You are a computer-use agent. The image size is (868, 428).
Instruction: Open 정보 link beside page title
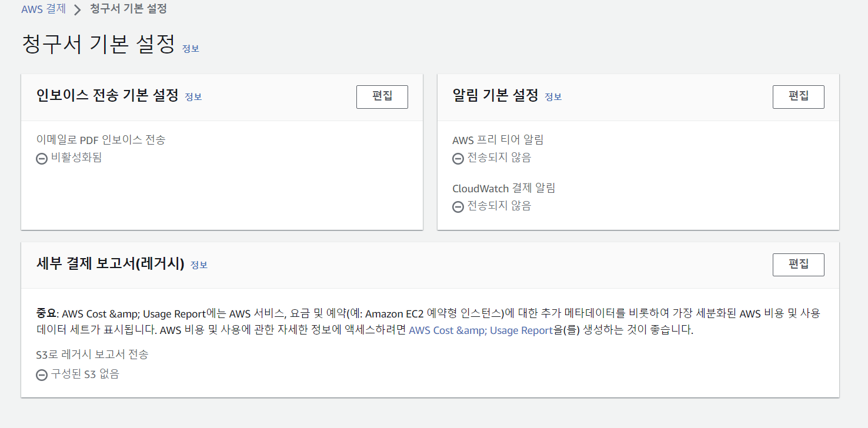[x=191, y=49]
